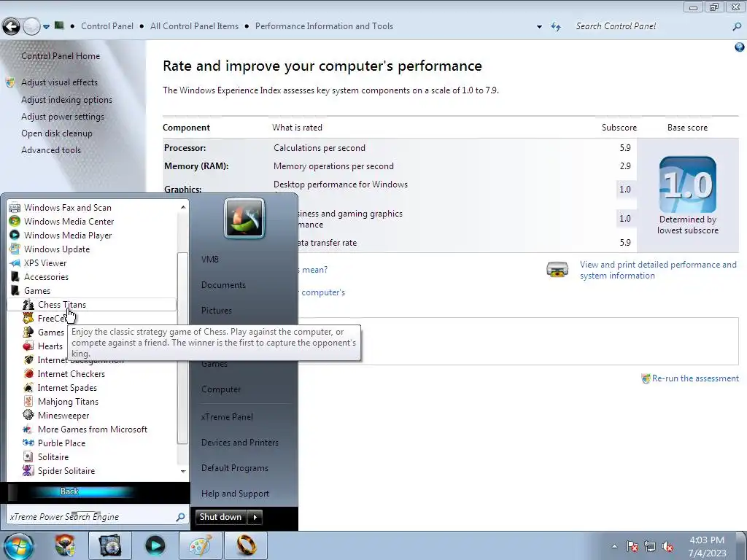Click the Windows Start orb
Image resolution: width=747 pixels, height=560 pixels.
(x=18, y=545)
